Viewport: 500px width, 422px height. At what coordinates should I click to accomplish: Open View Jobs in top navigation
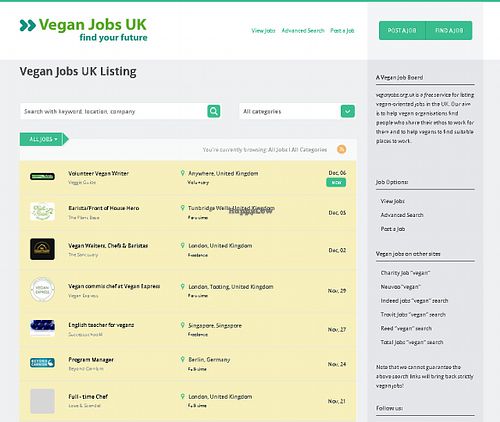(x=263, y=31)
